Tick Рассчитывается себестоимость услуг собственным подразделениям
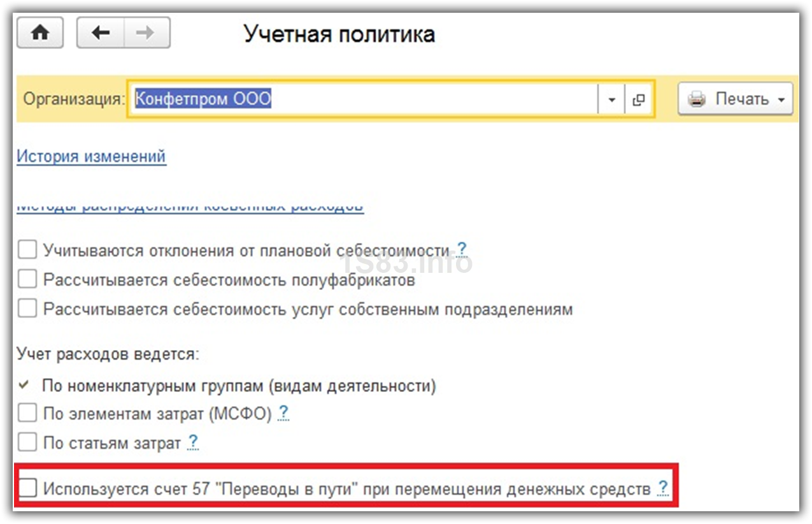Image resolution: width=812 pixels, height=524 pixels. click(27, 309)
